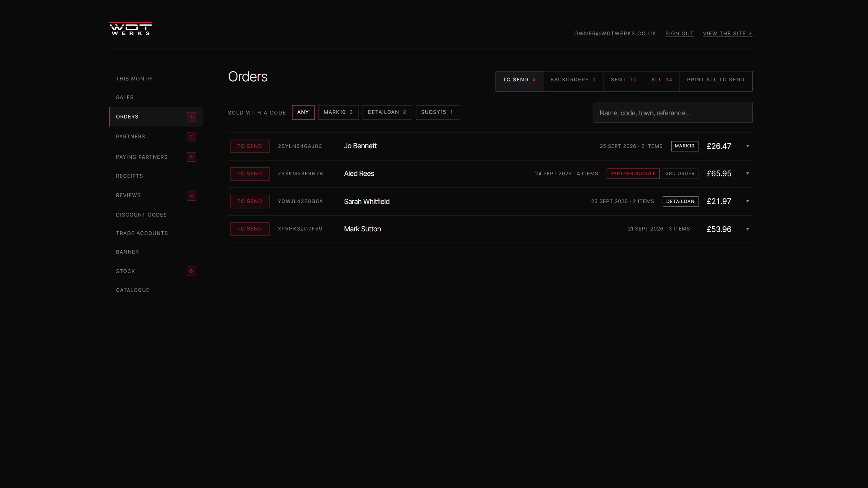Click the MARK10 tag on Jo Bennett's order

click(685, 146)
